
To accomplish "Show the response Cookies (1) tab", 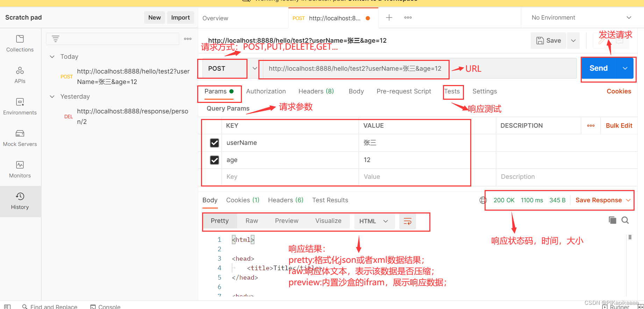I will [x=243, y=200].
